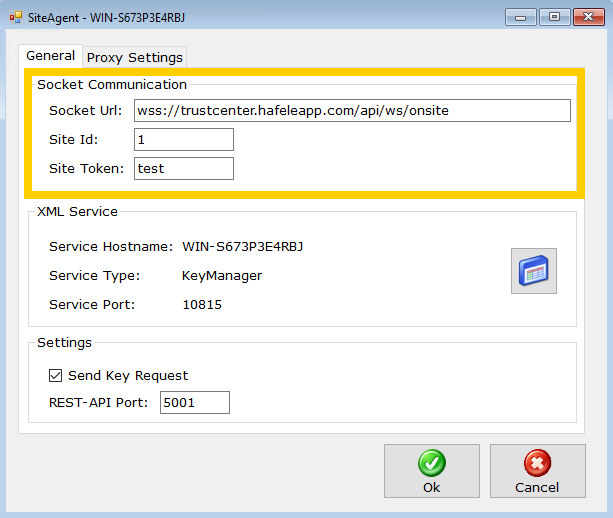
Task: Click the Socket Communication group heading
Action: coord(111,85)
